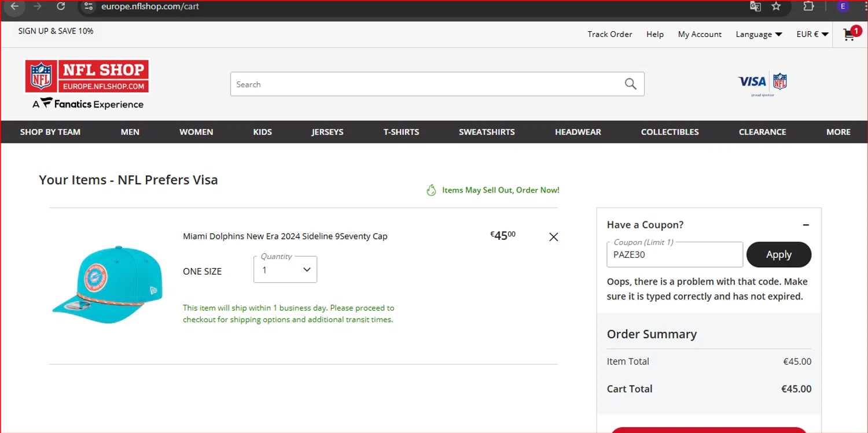The width and height of the screenshot is (868, 433).
Task: Click SIGN UP & SAVE 10% link
Action: [56, 31]
